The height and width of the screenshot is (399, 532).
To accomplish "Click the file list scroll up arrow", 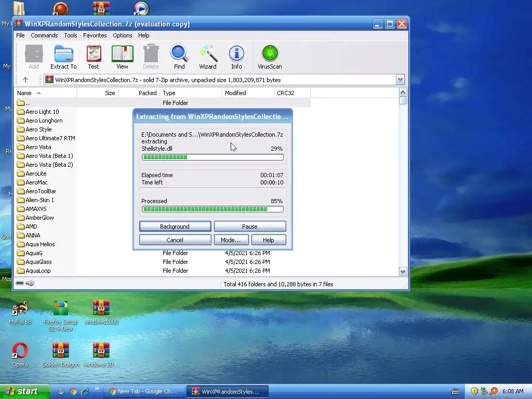I will point(403,92).
